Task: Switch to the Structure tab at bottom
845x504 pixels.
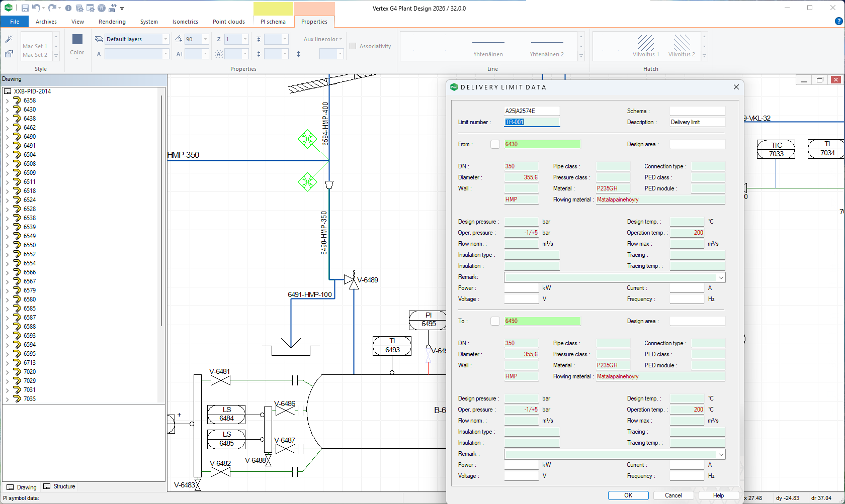Action: (x=59, y=486)
